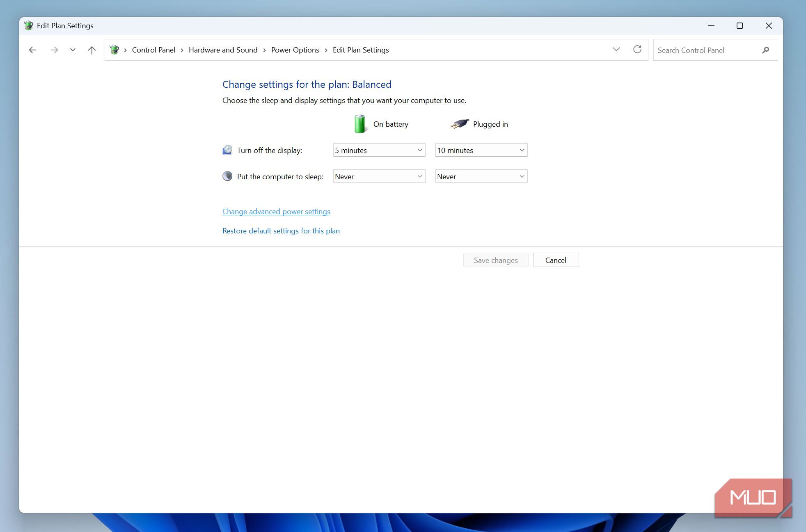
Task: Click the 'Change settings for the plan: Balanced' heading
Action: [307, 84]
